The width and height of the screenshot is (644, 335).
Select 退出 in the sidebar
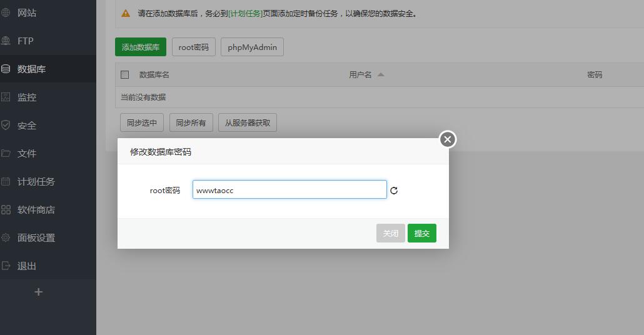pyautogui.click(x=26, y=266)
